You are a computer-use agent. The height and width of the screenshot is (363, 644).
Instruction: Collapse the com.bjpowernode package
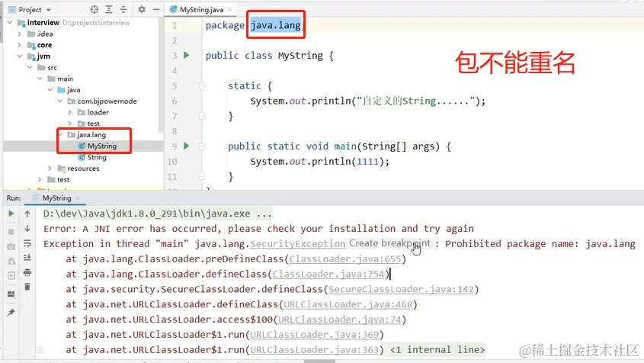click(60, 101)
